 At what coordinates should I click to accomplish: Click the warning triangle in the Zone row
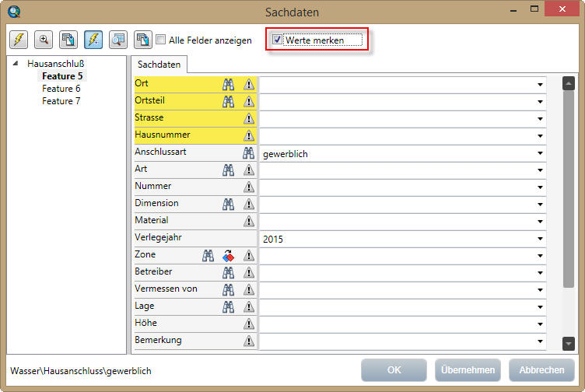pyautogui.click(x=249, y=255)
